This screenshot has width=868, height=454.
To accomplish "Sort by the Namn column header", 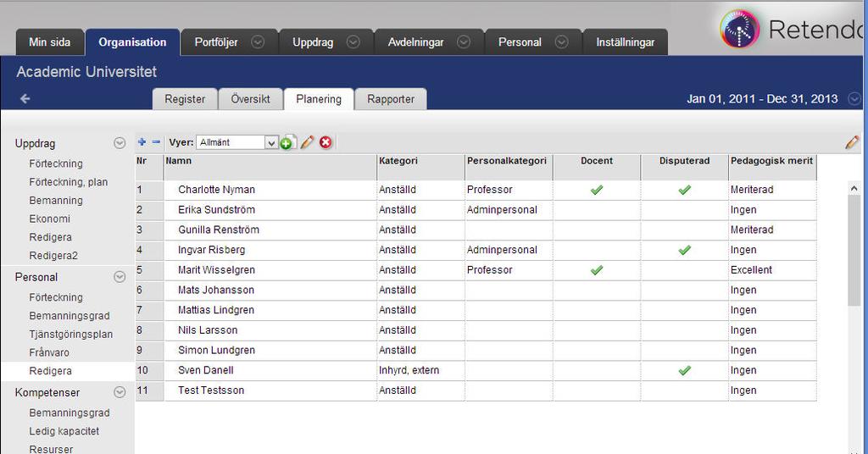I will click(x=270, y=167).
